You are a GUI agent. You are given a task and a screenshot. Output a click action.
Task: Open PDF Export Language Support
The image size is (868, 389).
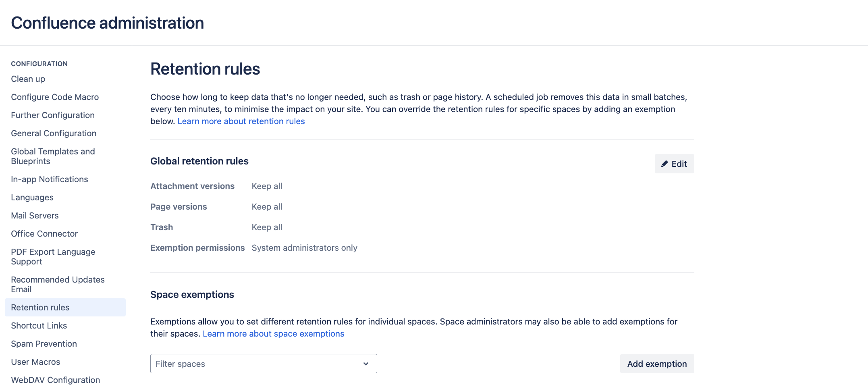(53, 256)
